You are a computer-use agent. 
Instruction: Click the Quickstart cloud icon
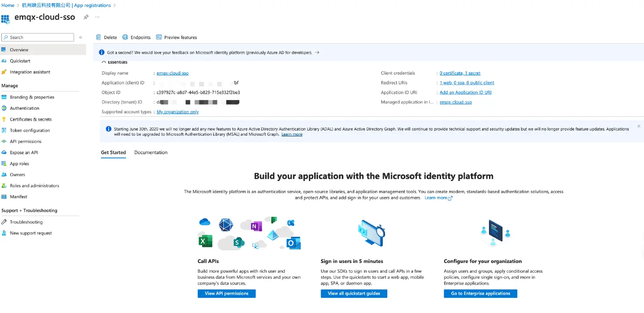[4, 61]
